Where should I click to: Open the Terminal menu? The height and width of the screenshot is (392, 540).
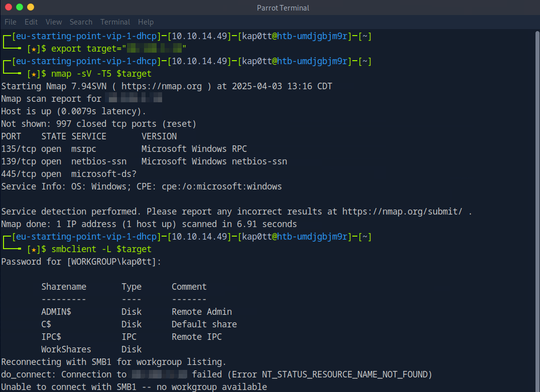115,22
